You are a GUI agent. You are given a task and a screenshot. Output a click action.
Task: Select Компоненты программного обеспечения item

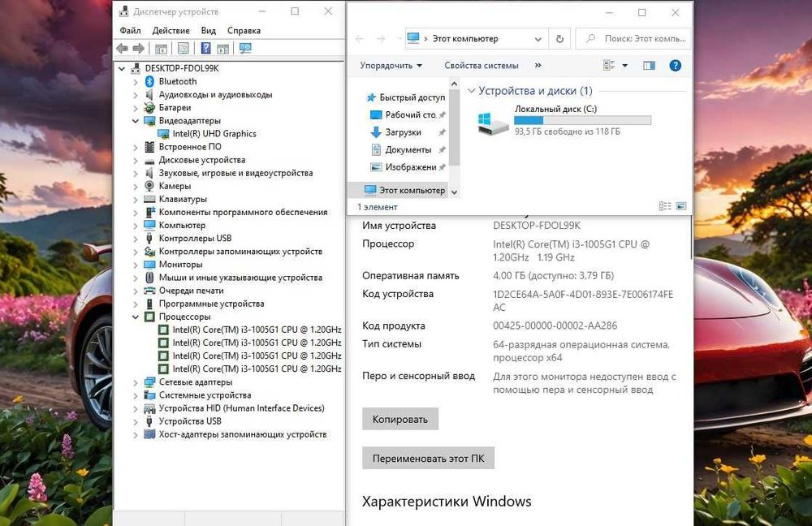[x=243, y=212]
